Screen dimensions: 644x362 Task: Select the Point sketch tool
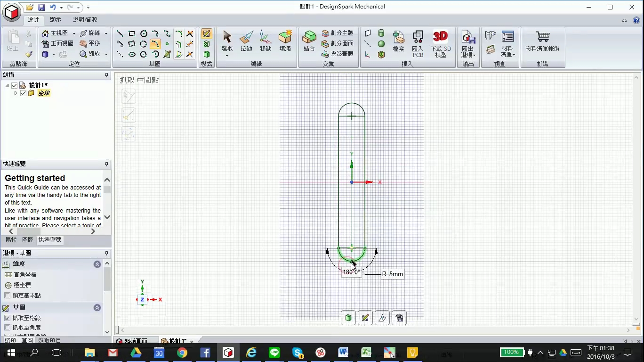[x=167, y=44]
